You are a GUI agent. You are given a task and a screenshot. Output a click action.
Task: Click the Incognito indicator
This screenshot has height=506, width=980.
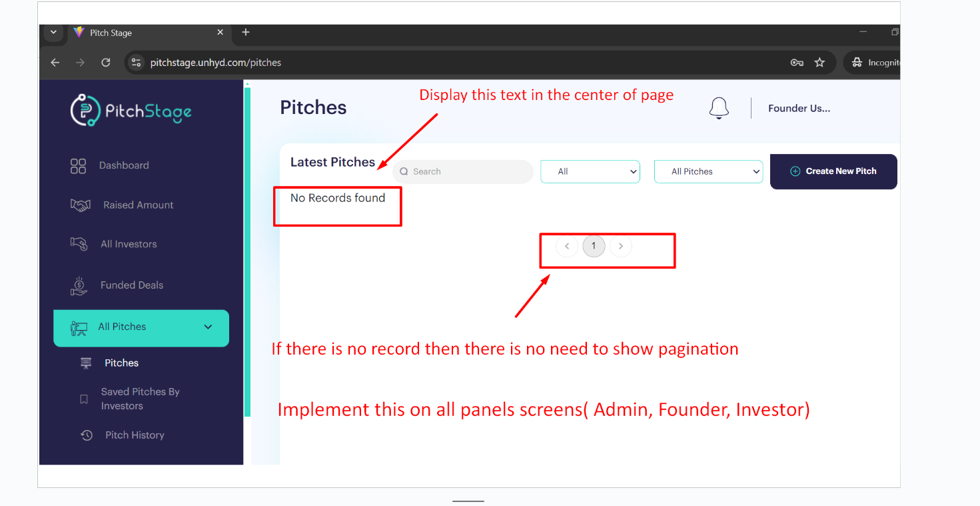coord(873,63)
